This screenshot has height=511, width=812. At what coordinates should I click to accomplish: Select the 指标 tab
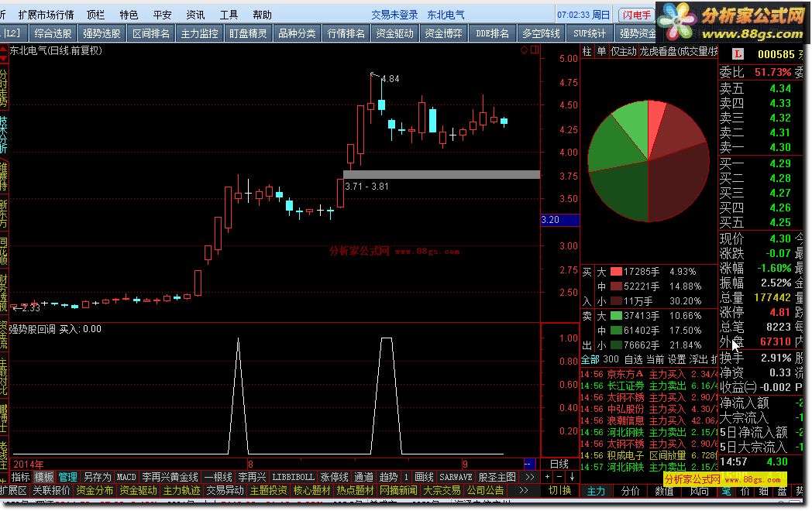pos(21,477)
